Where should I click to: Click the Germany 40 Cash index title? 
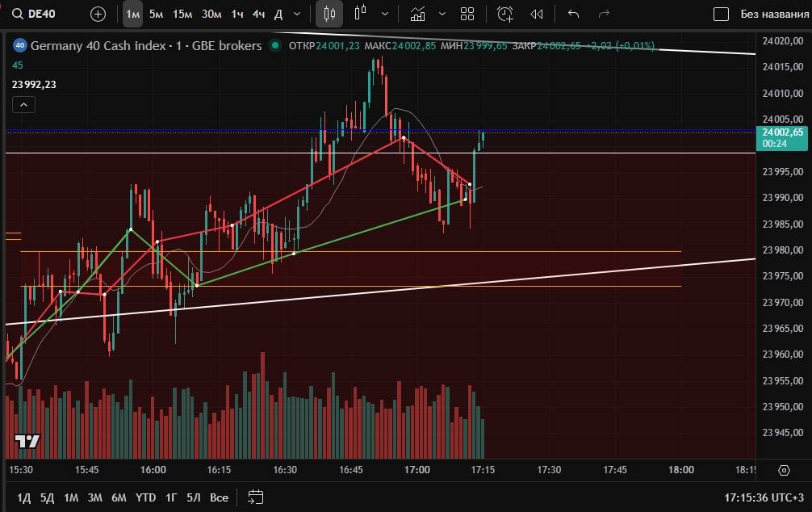pyautogui.click(x=145, y=46)
